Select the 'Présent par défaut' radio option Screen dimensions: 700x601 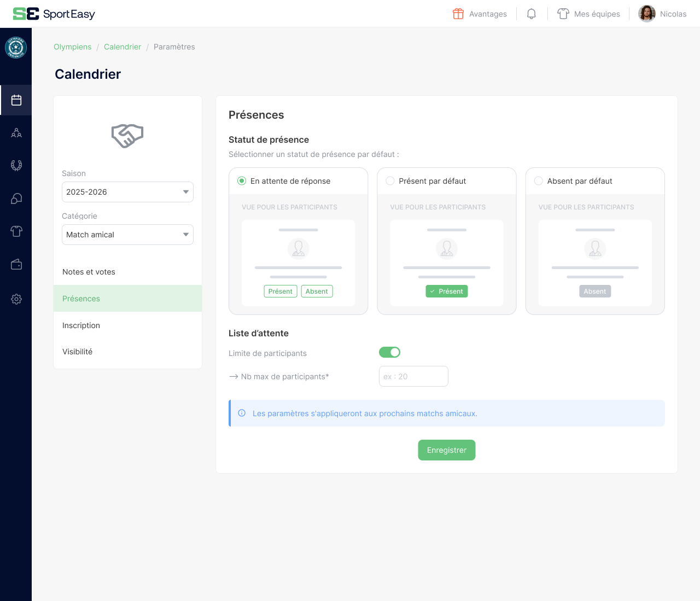390,180
